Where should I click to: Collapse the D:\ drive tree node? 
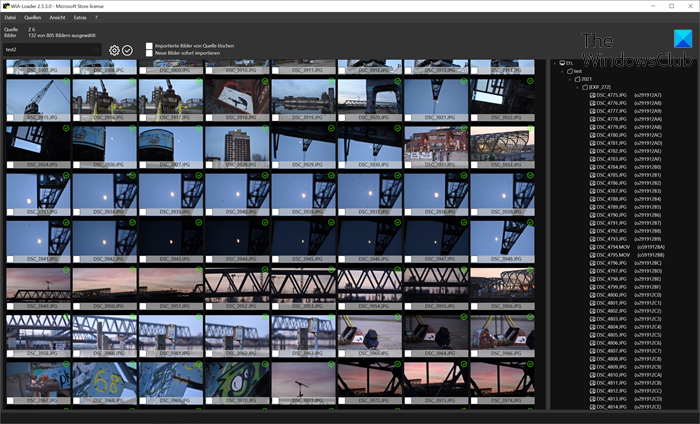click(x=556, y=62)
